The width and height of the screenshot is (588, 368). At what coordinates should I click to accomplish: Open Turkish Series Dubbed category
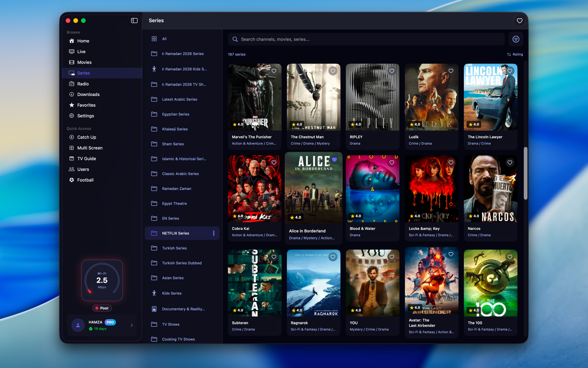pos(182,263)
